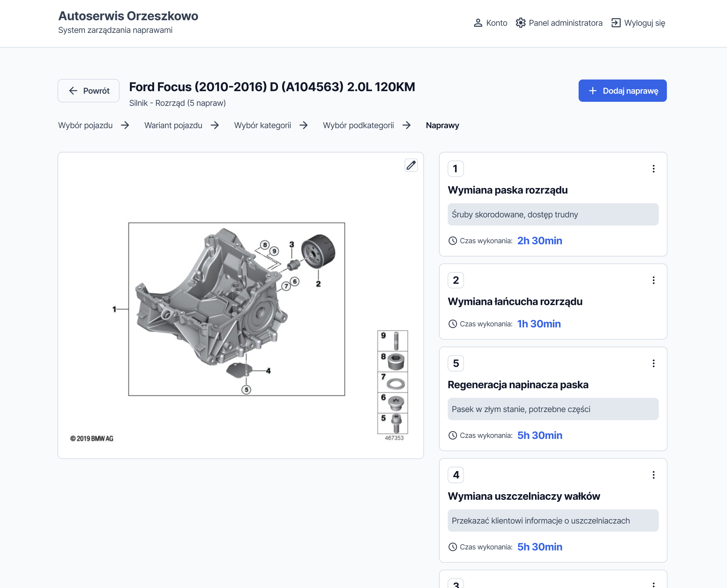Screen dimensions: 727x588
Task: Click the Dodaj naprawę button
Action: (622, 91)
